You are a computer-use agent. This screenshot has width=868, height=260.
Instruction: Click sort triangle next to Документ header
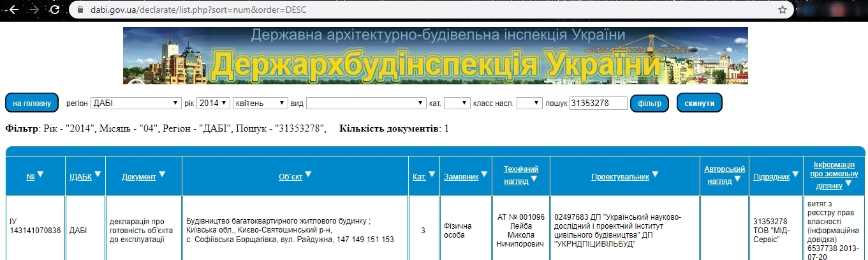click(x=162, y=174)
